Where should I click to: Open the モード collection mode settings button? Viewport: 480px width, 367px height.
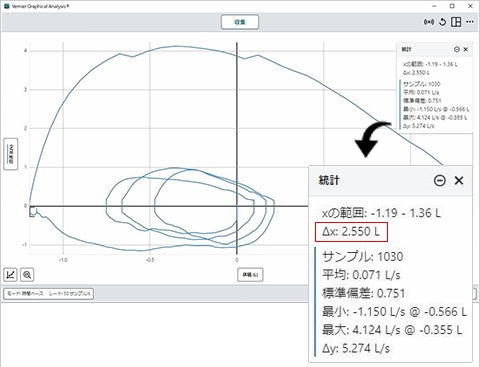click(x=48, y=294)
